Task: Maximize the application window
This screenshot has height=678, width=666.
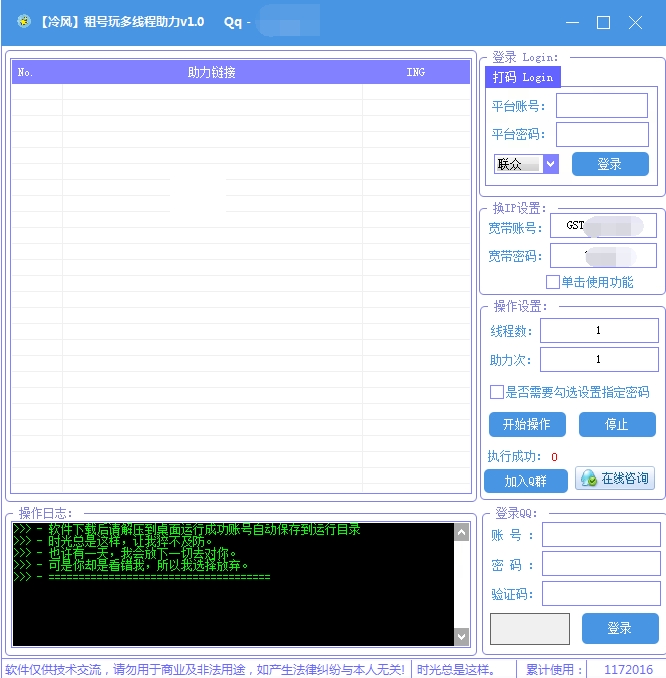Action: [603, 22]
